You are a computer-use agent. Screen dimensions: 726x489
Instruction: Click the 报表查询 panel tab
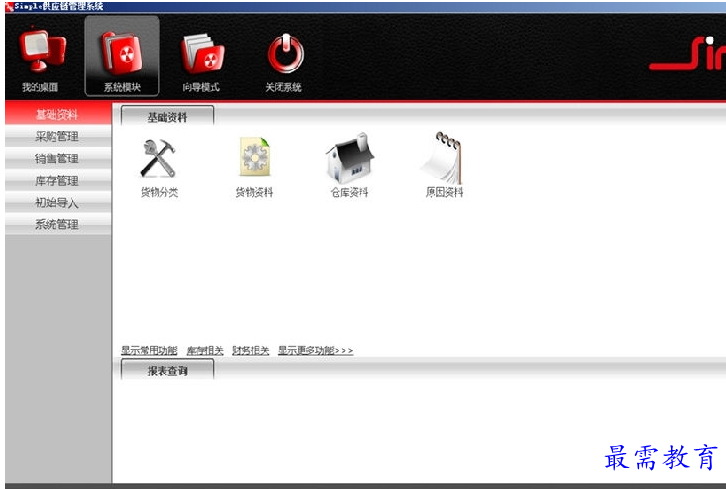coord(167,370)
